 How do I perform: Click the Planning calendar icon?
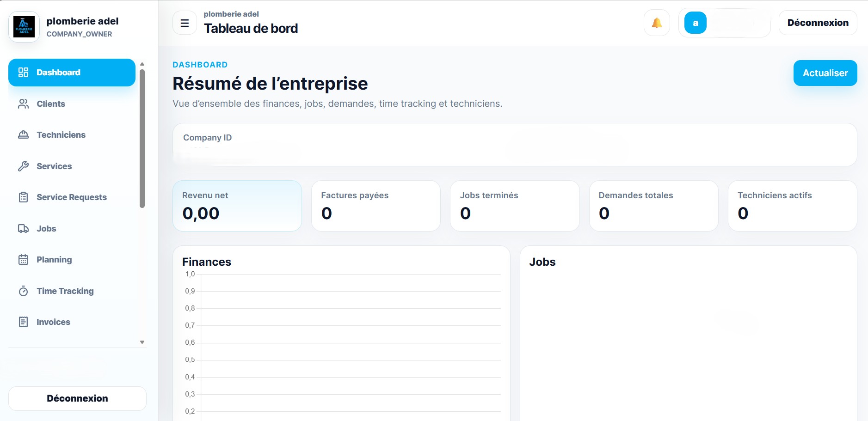tap(23, 260)
